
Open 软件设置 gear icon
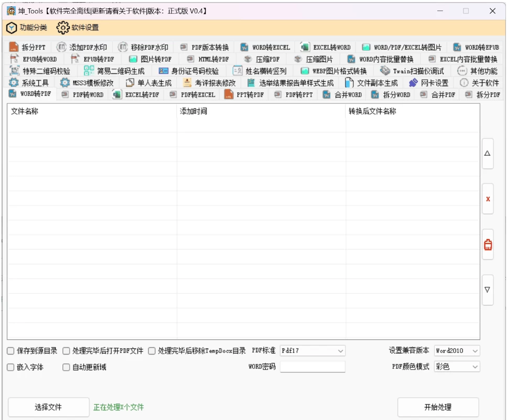click(x=63, y=27)
